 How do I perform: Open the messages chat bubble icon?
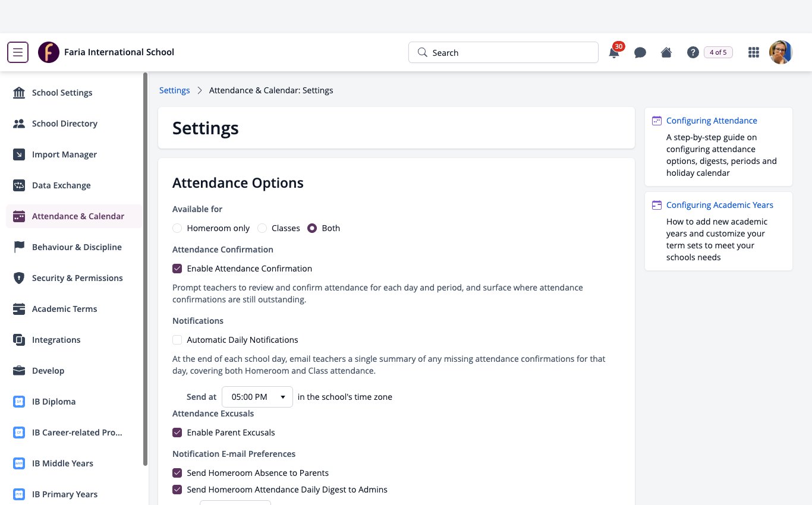[640, 52]
